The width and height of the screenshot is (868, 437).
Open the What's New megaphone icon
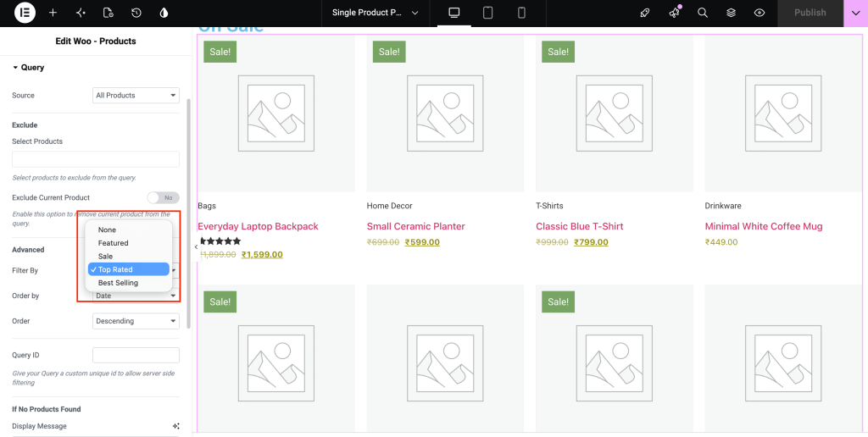(674, 13)
